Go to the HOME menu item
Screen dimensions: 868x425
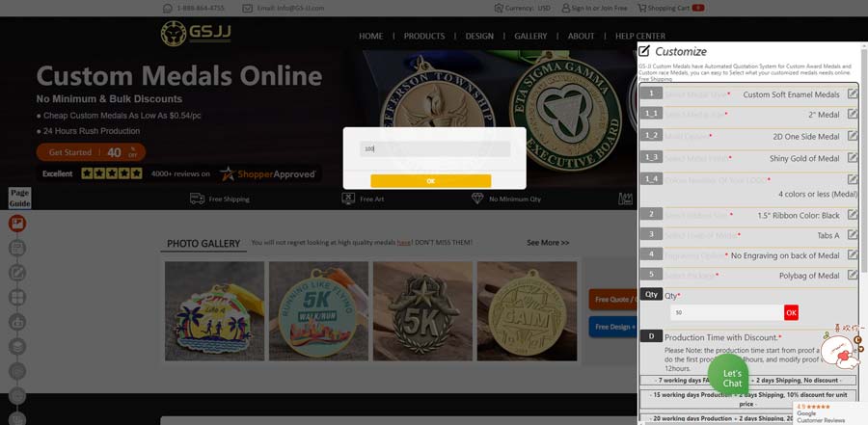371,36
